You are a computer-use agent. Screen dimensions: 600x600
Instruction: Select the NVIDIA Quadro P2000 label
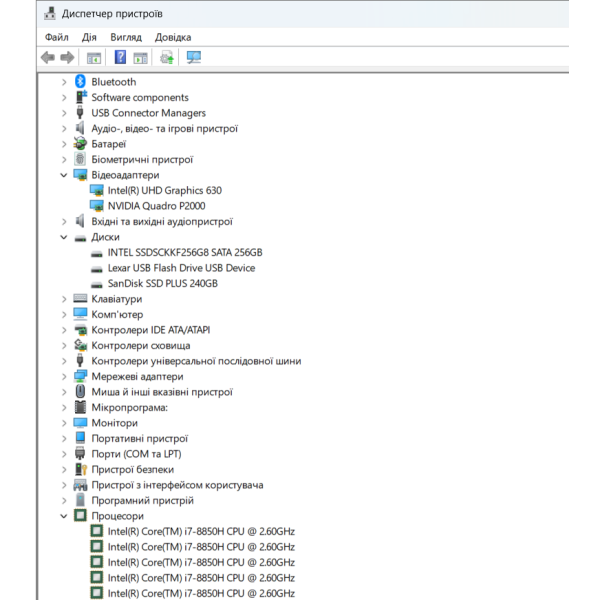point(157,206)
